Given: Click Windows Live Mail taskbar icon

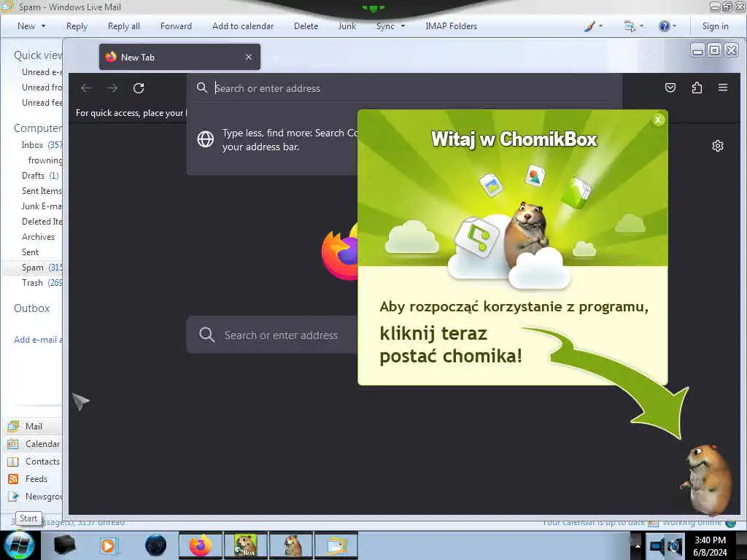Looking at the screenshot, I should pos(336,545).
